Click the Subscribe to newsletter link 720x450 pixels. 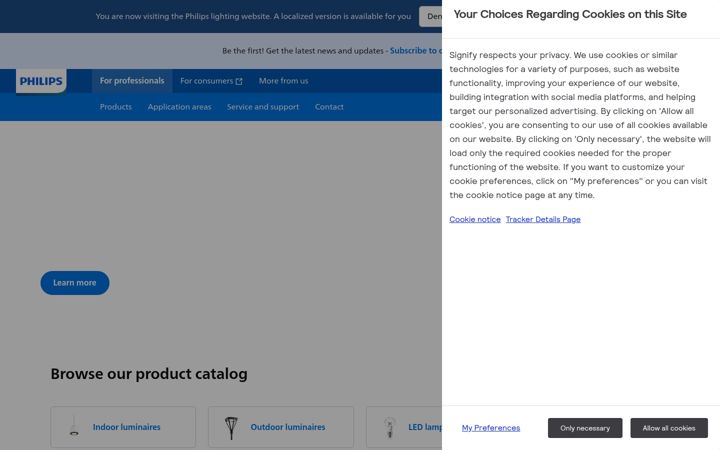pos(416,51)
